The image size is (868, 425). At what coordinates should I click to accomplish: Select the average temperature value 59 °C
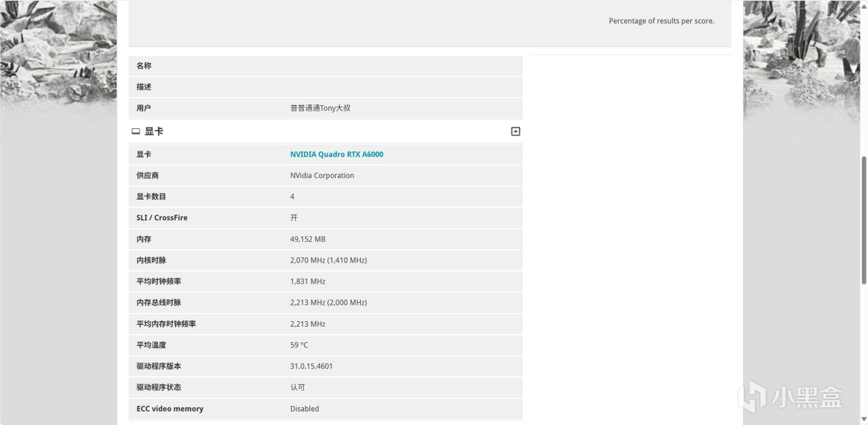[299, 345]
